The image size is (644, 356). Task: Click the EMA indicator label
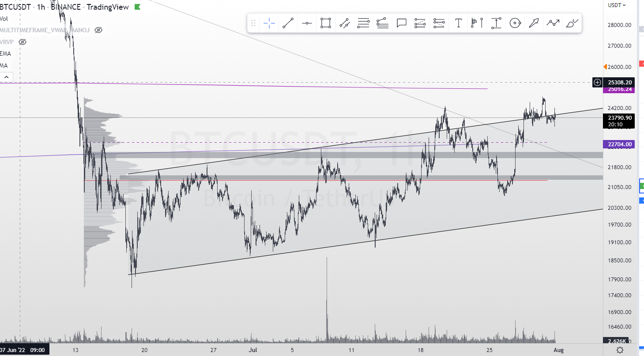[x=6, y=53]
